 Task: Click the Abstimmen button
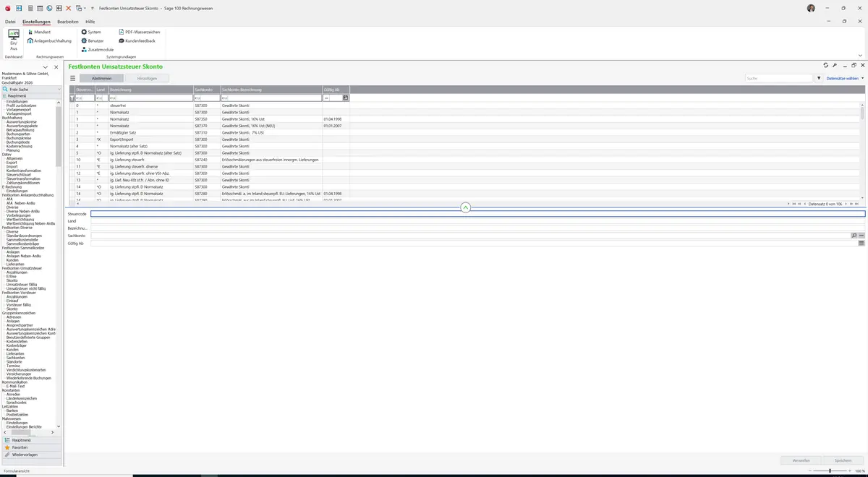pos(101,78)
